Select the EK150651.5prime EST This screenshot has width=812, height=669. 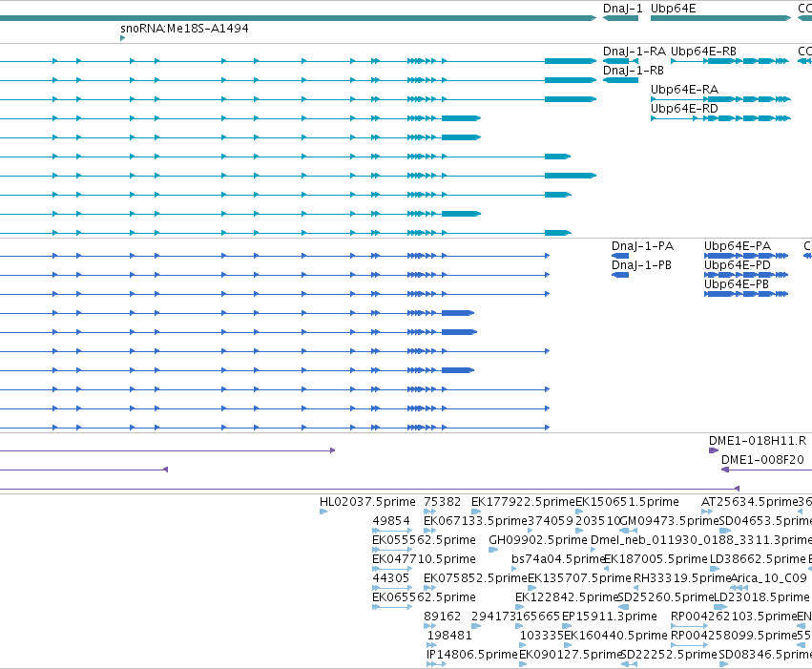(579, 512)
